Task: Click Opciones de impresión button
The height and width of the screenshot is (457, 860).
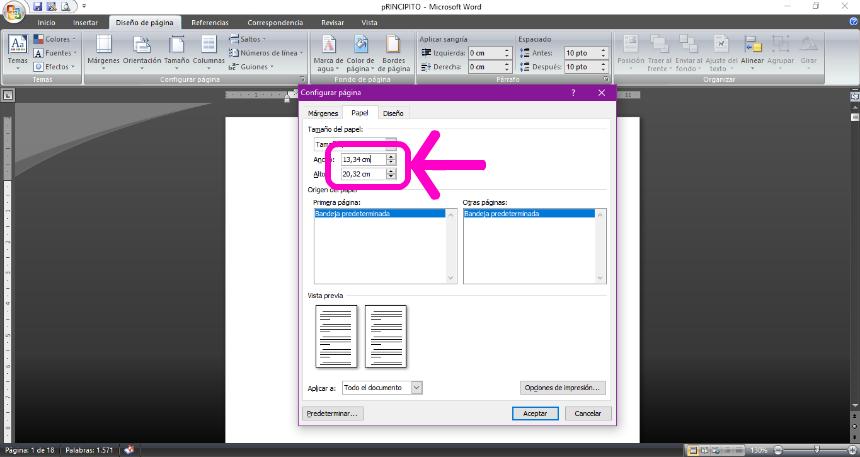Action: tap(564, 387)
